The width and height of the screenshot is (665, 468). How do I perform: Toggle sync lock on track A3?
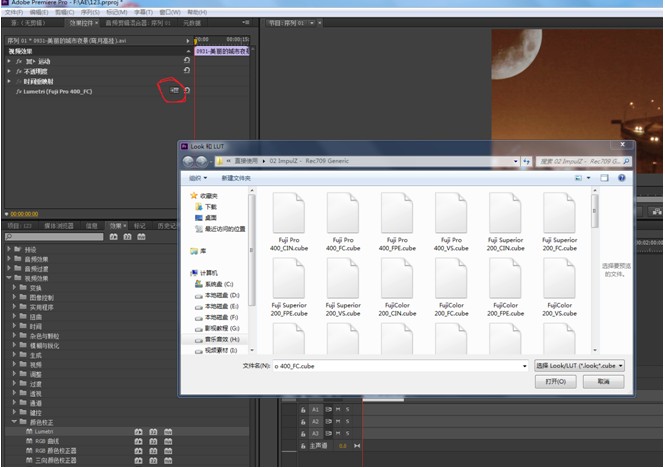point(328,433)
